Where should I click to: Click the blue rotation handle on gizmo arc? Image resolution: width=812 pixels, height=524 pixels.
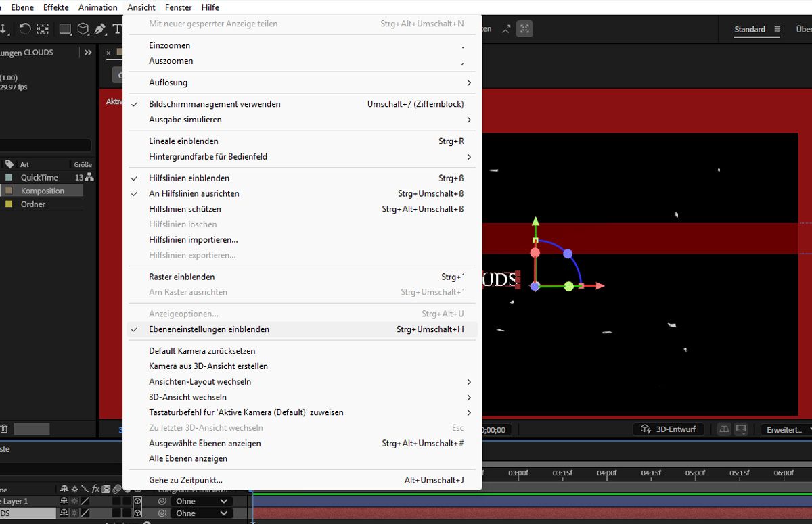click(x=568, y=254)
